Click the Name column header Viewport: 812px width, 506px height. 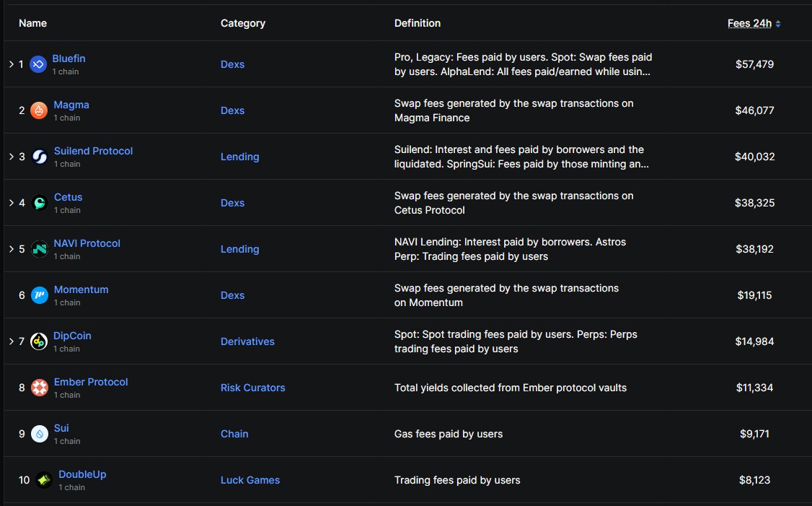coord(32,23)
